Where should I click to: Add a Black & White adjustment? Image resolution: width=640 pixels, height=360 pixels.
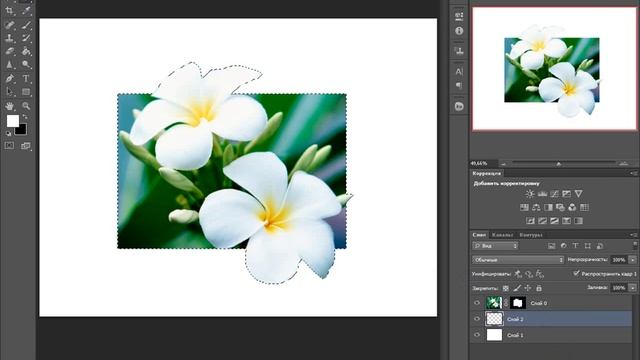(x=548, y=207)
